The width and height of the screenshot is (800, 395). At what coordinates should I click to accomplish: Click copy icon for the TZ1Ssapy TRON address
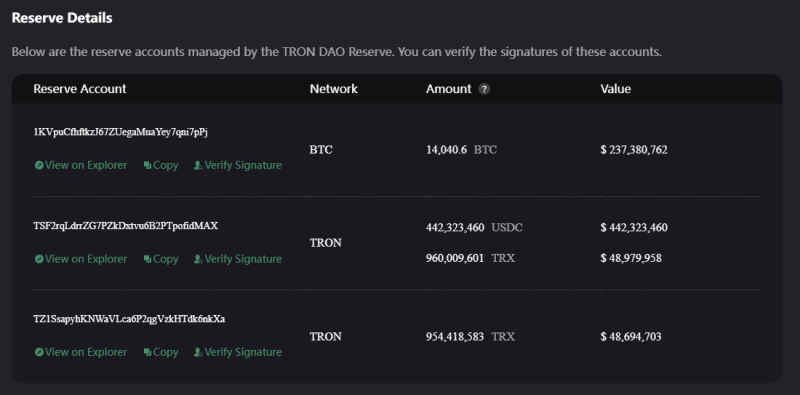[147, 353]
